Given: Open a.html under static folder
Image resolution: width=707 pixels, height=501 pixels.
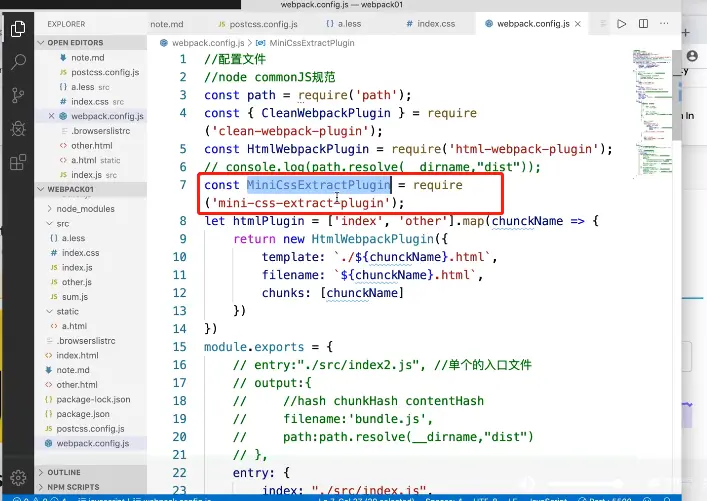Looking at the screenshot, I should [x=74, y=326].
